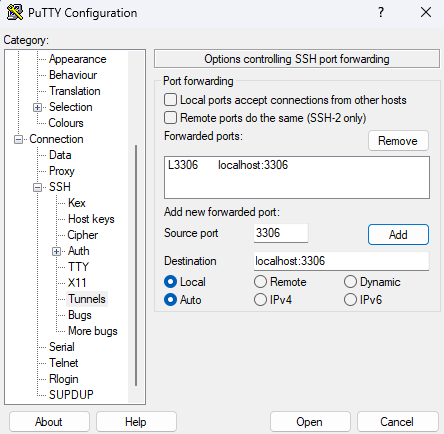Expand the Selection tree node

[37, 107]
